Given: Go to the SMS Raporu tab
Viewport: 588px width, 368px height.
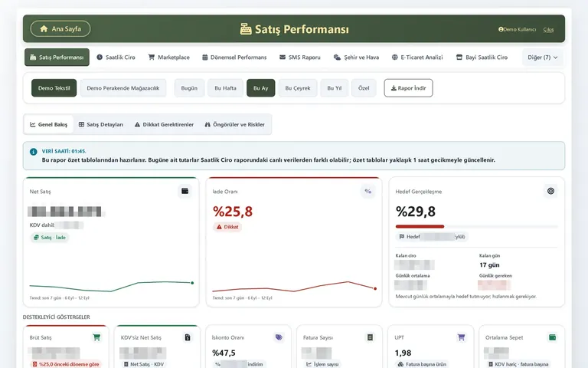Looking at the screenshot, I should 300,57.
